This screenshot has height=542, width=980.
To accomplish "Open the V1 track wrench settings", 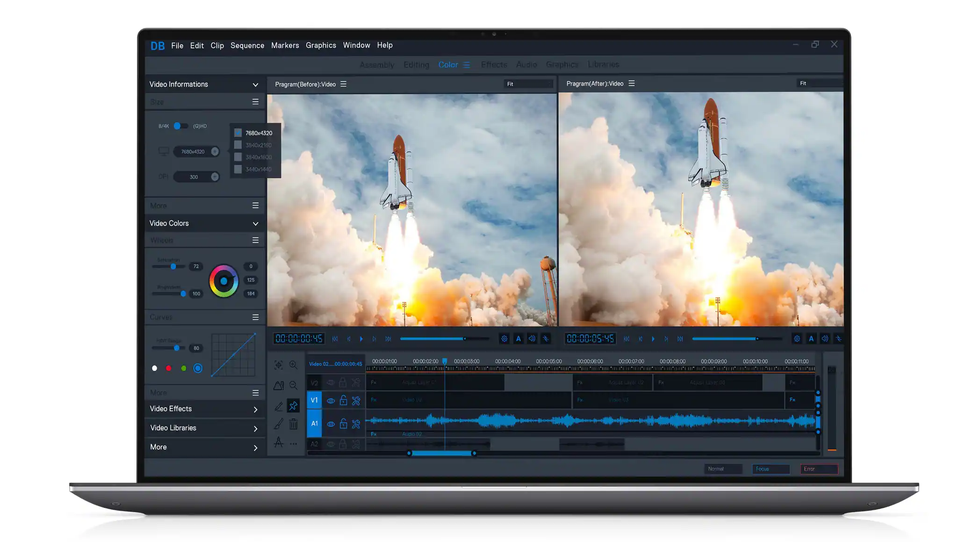I will coord(356,400).
